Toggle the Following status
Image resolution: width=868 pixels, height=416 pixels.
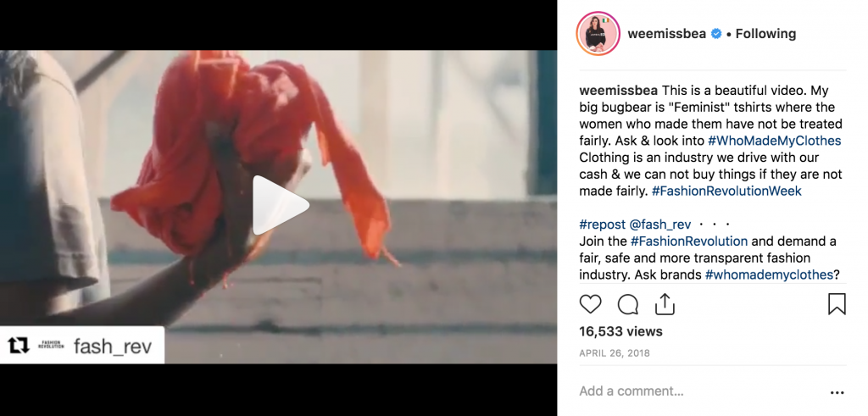pyautogui.click(x=765, y=34)
